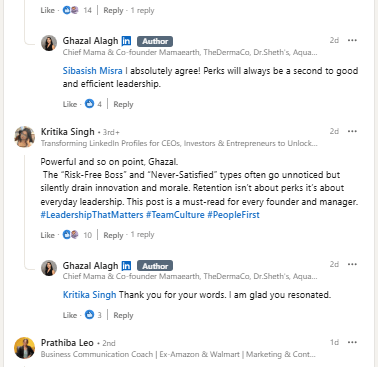Viewport: 378px width, 367px height.
Task: Open the #PeopleFirst hashtag link
Action: point(233,215)
